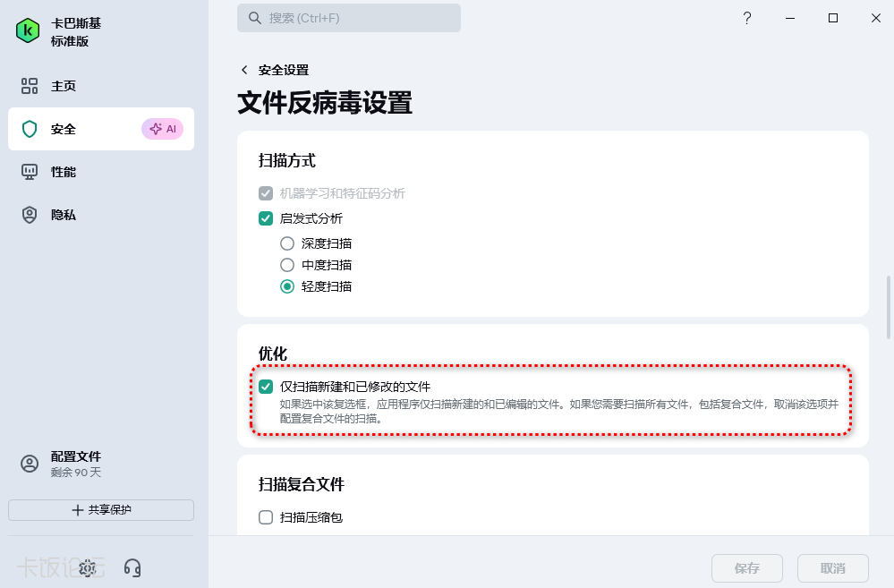The height and width of the screenshot is (588, 894).
Task: Select the 深度扫描 radio option
Action: point(287,243)
